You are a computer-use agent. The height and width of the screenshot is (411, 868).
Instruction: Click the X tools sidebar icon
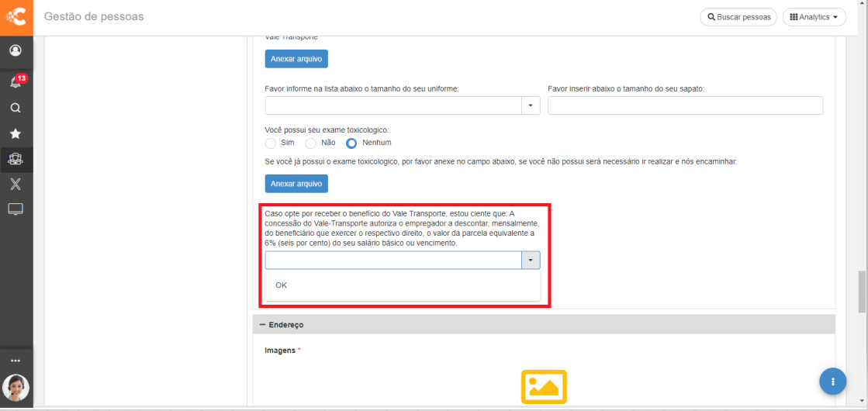coord(16,184)
